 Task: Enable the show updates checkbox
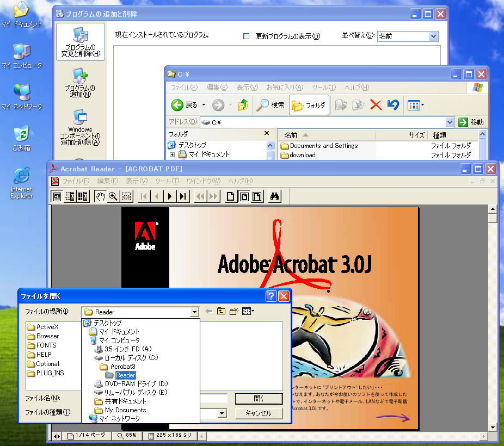[246, 36]
